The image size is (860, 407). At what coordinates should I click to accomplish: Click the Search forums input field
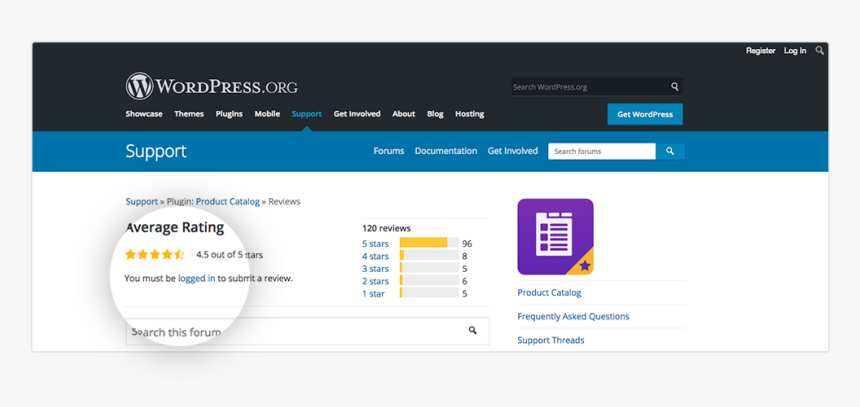point(602,151)
